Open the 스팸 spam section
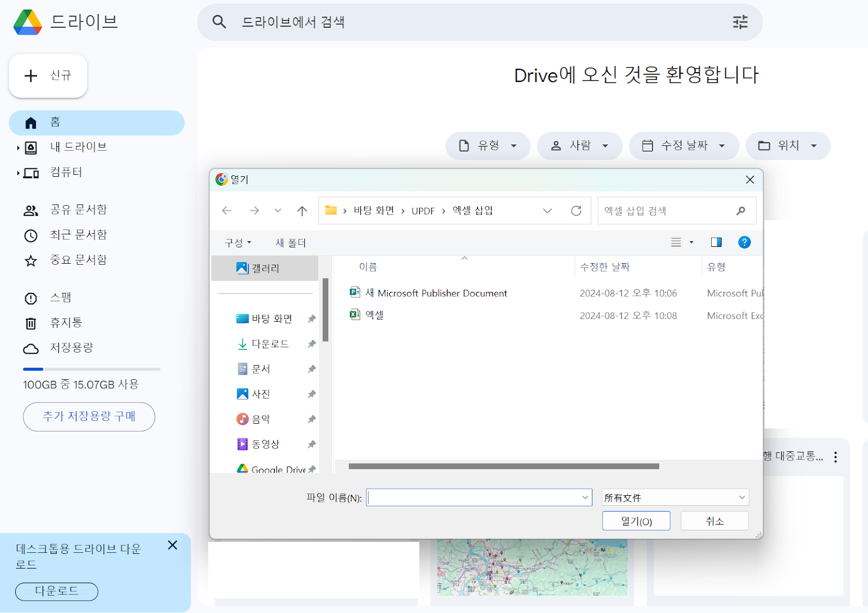 (x=61, y=297)
